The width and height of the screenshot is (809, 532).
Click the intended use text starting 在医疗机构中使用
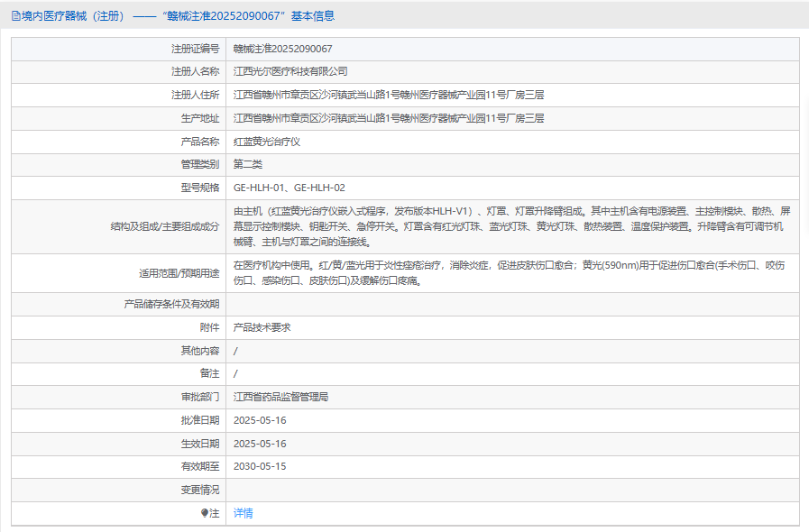coord(509,273)
